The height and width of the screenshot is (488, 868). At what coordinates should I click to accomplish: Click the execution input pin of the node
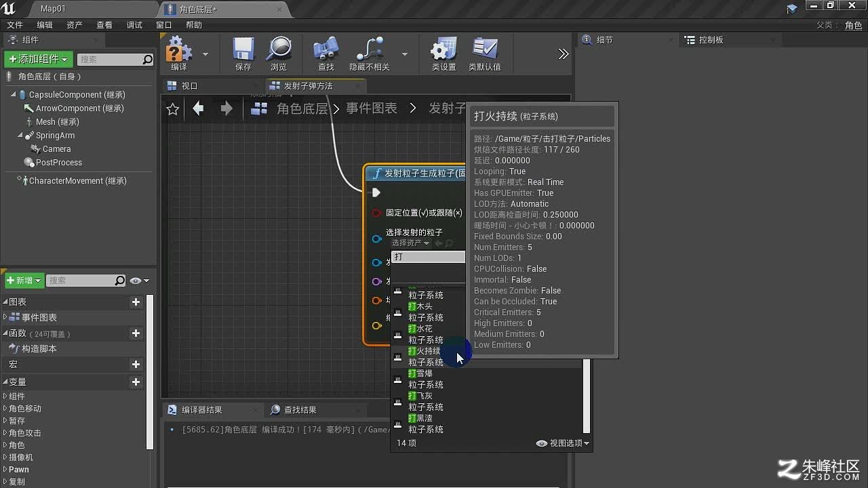point(376,192)
